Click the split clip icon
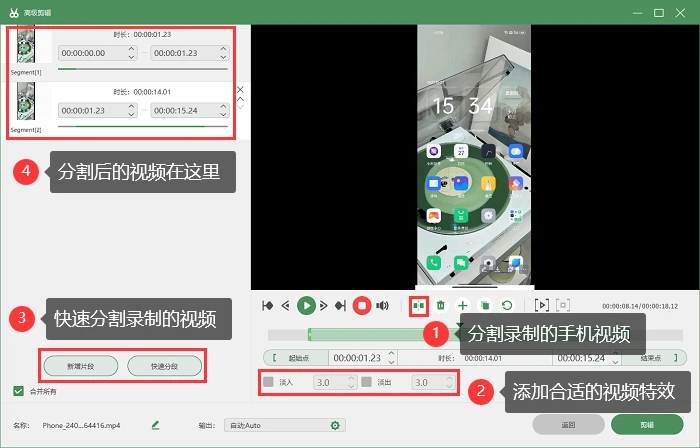700x448 pixels. (419, 306)
